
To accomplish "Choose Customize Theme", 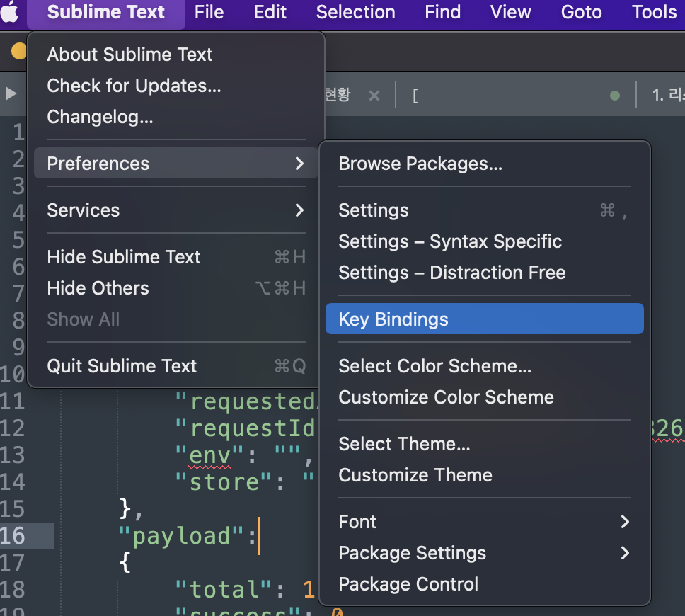I will (x=485, y=475).
